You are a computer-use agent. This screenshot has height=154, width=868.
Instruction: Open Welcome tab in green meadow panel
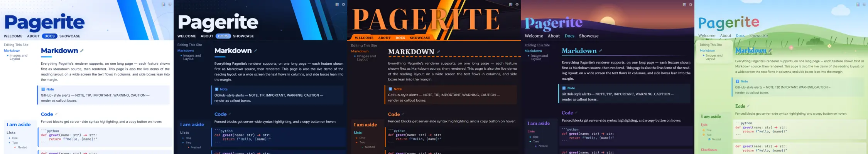(707, 35)
